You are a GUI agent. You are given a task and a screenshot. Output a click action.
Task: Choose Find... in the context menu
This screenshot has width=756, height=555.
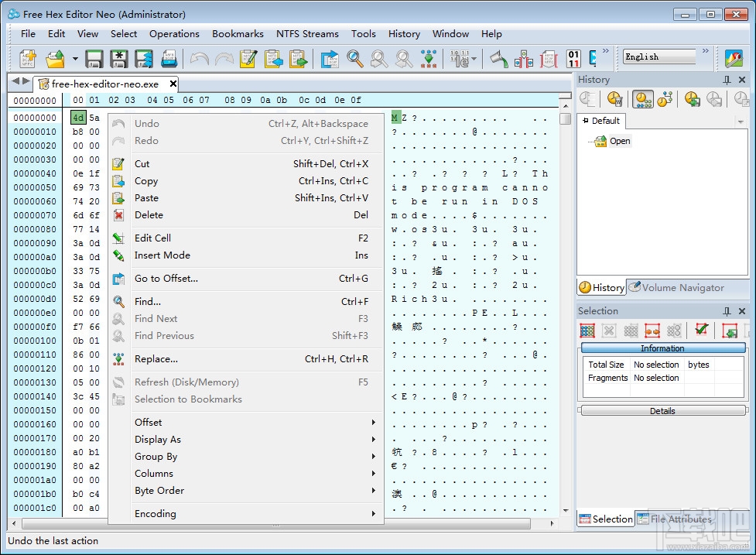246,301
